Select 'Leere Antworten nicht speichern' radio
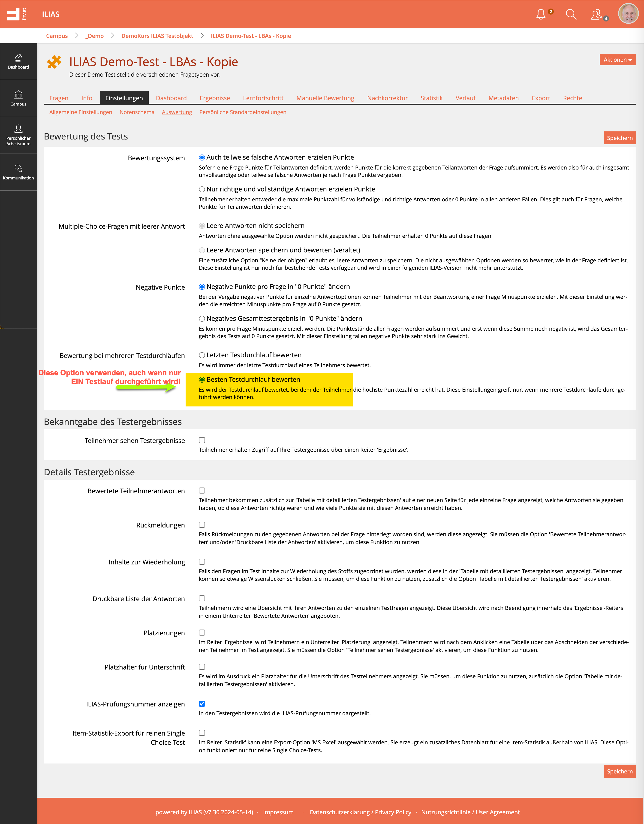This screenshot has width=644, height=824. (x=202, y=226)
